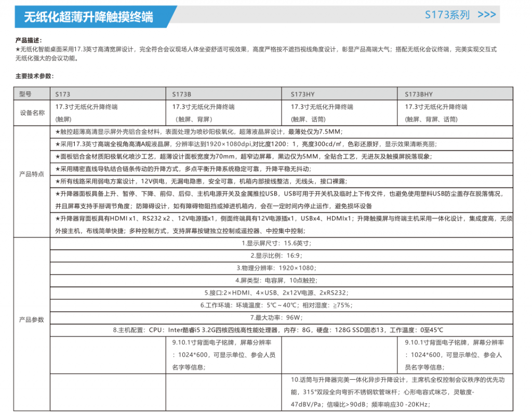
Task: Click the 产品特点 row label
Action: click(32, 175)
